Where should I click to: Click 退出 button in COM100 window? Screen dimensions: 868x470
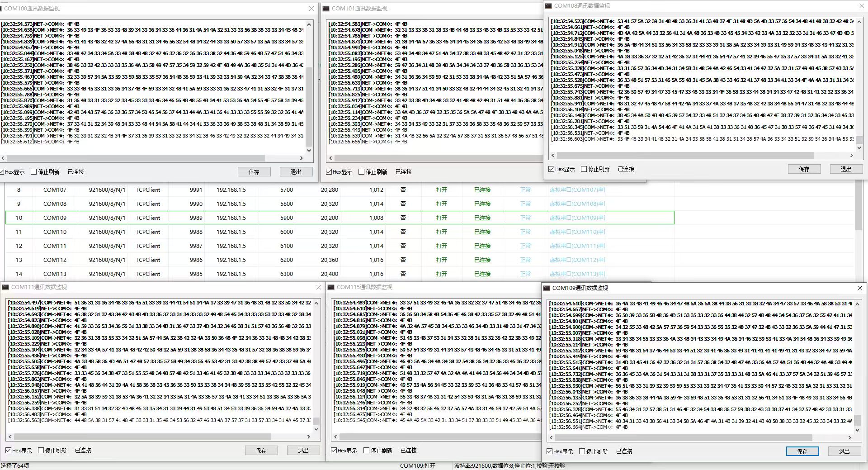296,172
